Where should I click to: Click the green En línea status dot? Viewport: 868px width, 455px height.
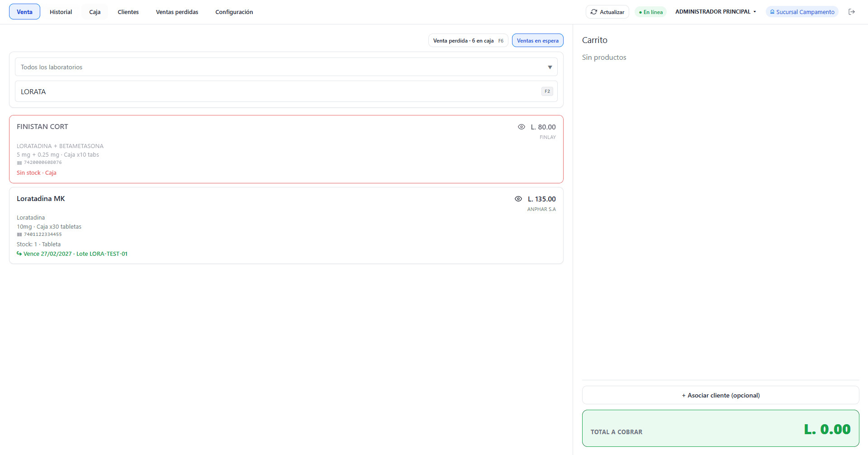point(640,12)
